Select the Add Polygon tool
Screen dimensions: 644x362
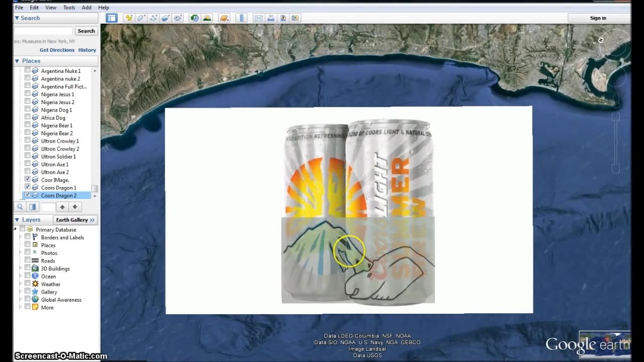pos(141,18)
